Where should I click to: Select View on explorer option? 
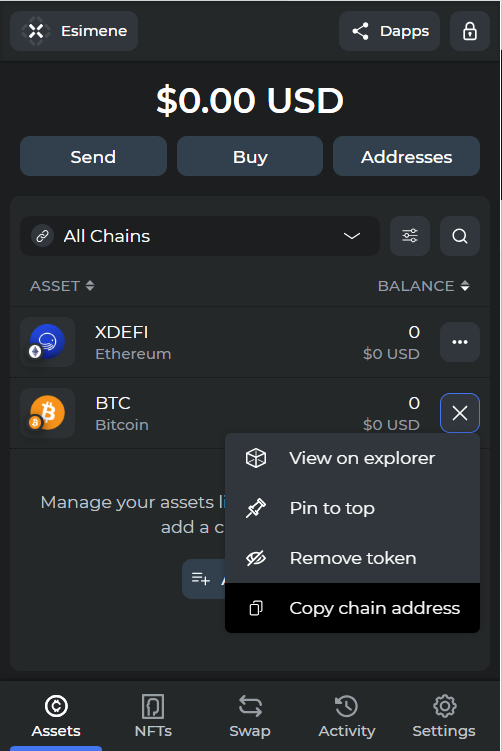[353, 458]
